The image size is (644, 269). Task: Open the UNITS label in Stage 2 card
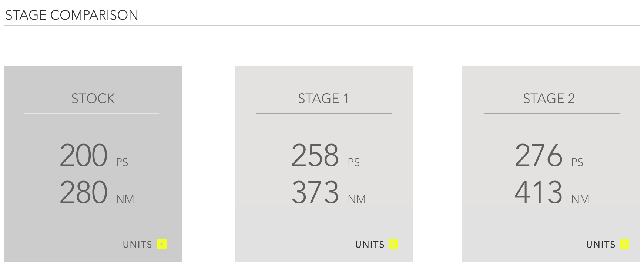coord(601,245)
